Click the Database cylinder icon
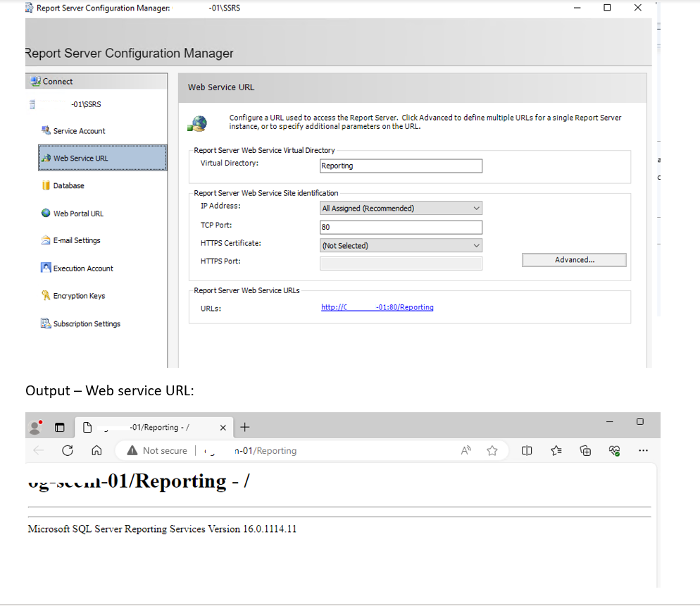This screenshot has width=700, height=606. coord(46,185)
